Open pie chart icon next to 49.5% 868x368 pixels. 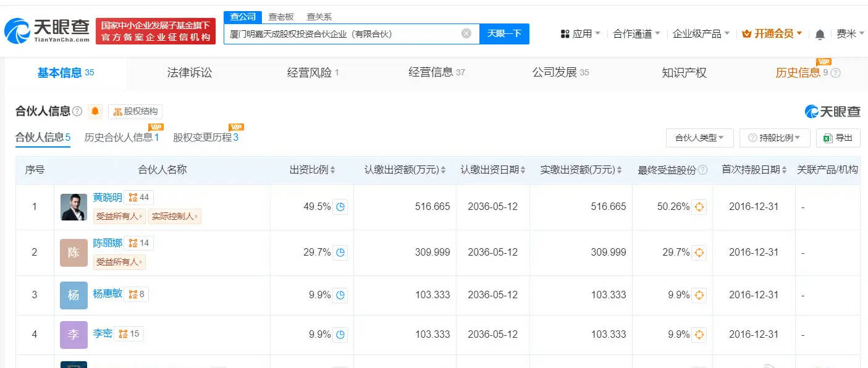[340, 207]
